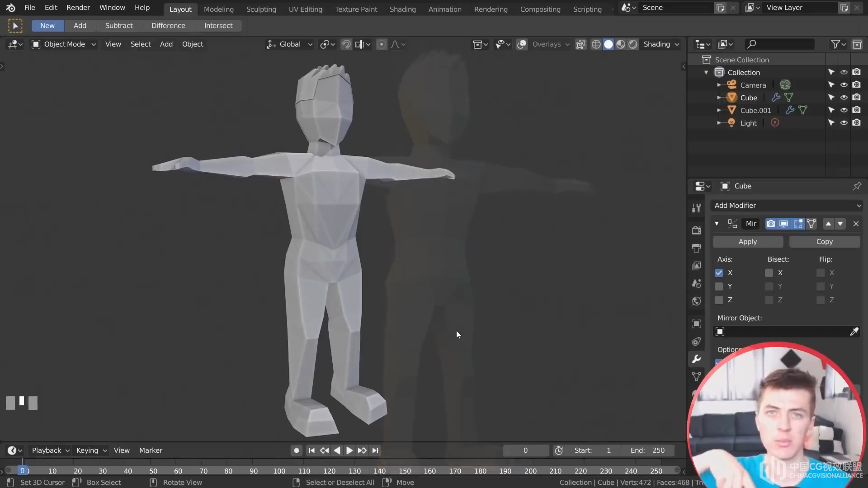
Task: Switch to solid shading icon
Action: click(x=609, y=44)
